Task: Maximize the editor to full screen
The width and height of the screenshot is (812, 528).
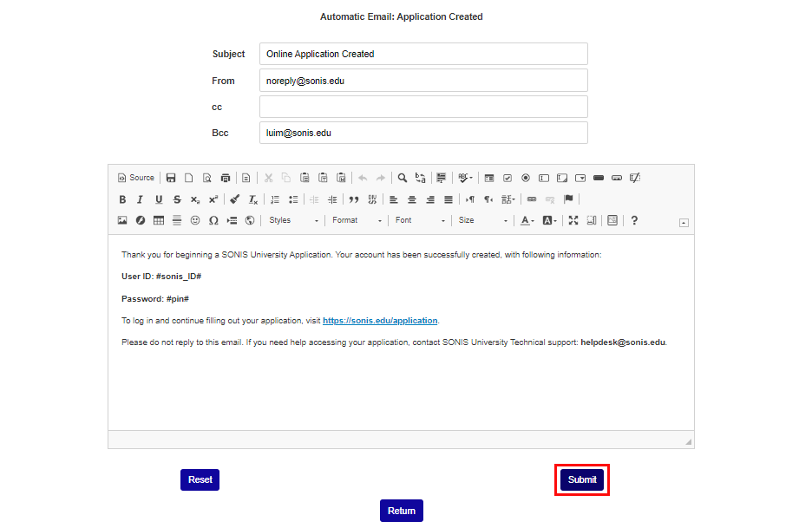Action: click(x=573, y=219)
